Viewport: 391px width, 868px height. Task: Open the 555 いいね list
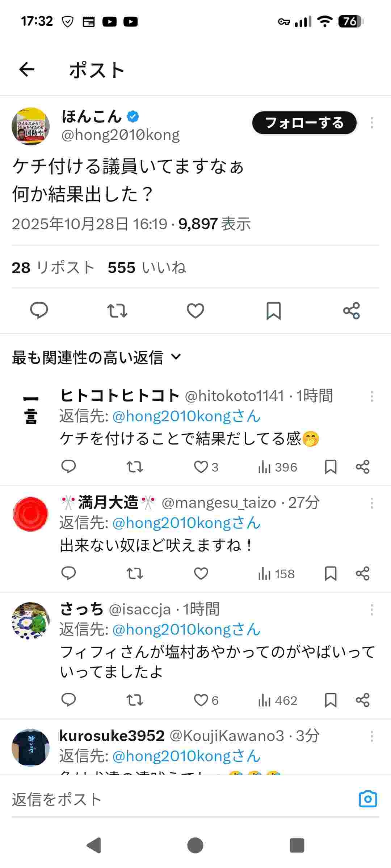[x=147, y=268]
